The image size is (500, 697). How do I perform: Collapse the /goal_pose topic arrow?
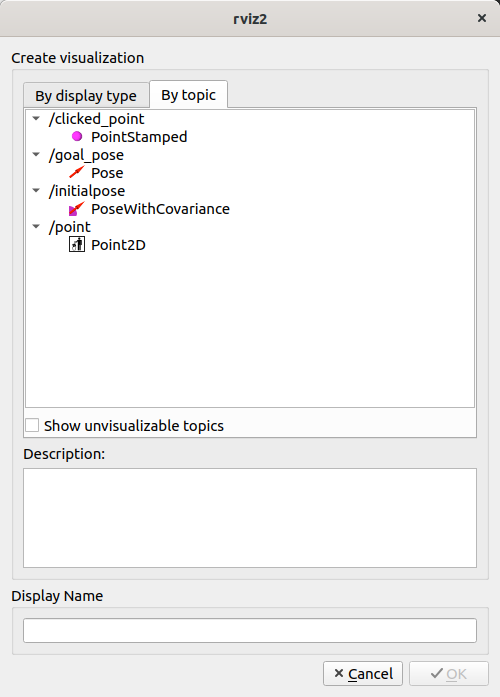click(x=36, y=155)
